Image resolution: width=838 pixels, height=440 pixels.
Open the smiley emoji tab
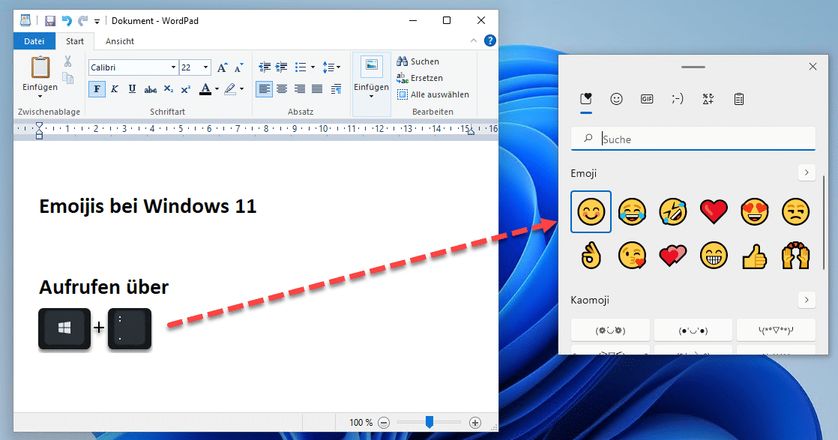(616, 99)
